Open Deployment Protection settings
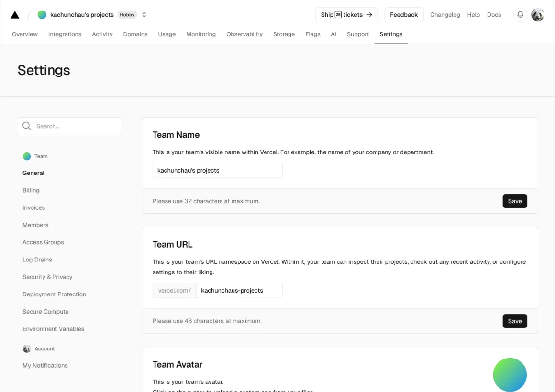Viewport: 555px width, 392px height. point(54,294)
